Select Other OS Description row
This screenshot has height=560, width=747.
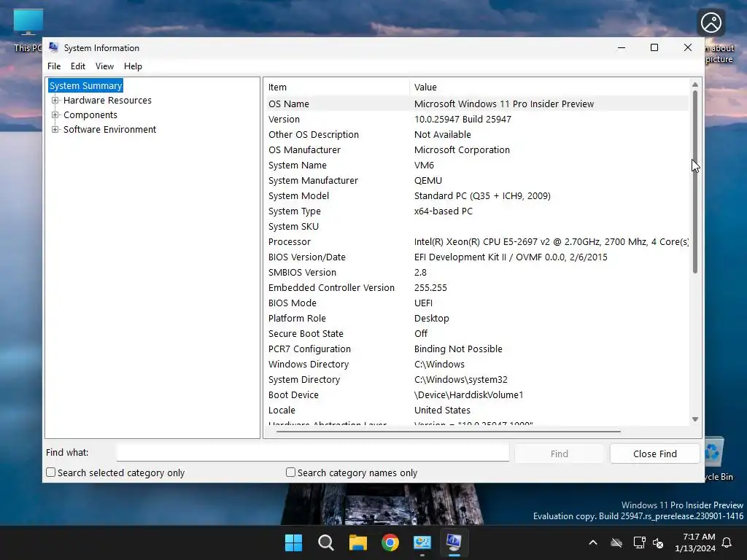[x=478, y=134]
